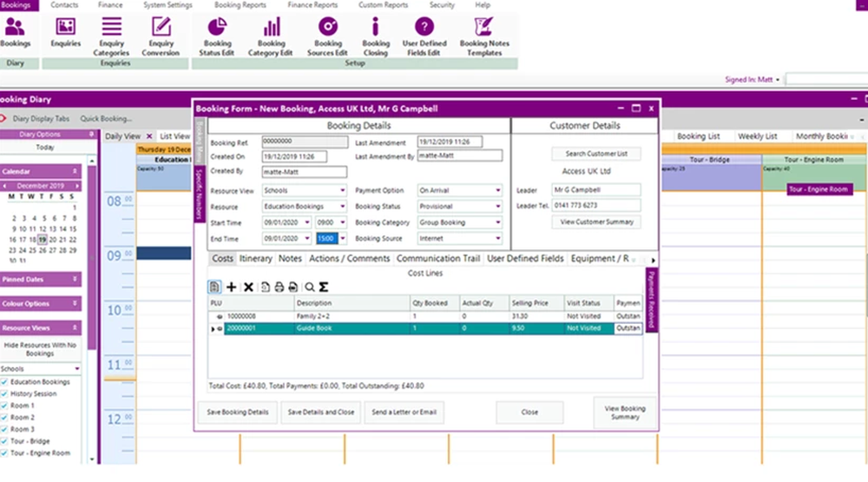Open Booking Sources Edit

[328, 36]
